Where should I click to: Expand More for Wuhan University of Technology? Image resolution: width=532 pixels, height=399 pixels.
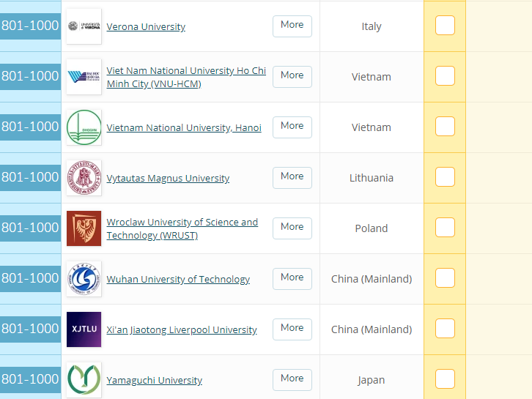pyautogui.click(x=292, y=278)
